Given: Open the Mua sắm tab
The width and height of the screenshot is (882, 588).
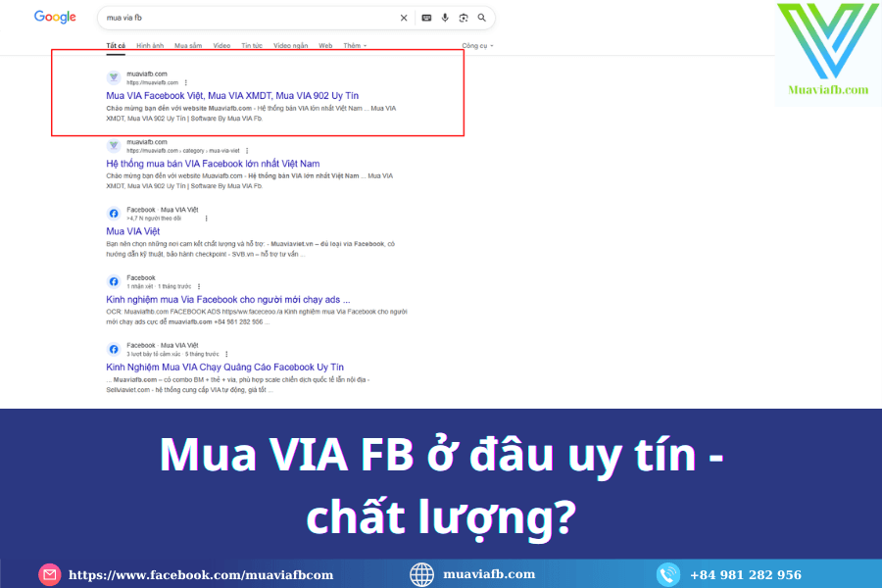Looking at the screenshot, I should tap(187, 45).
